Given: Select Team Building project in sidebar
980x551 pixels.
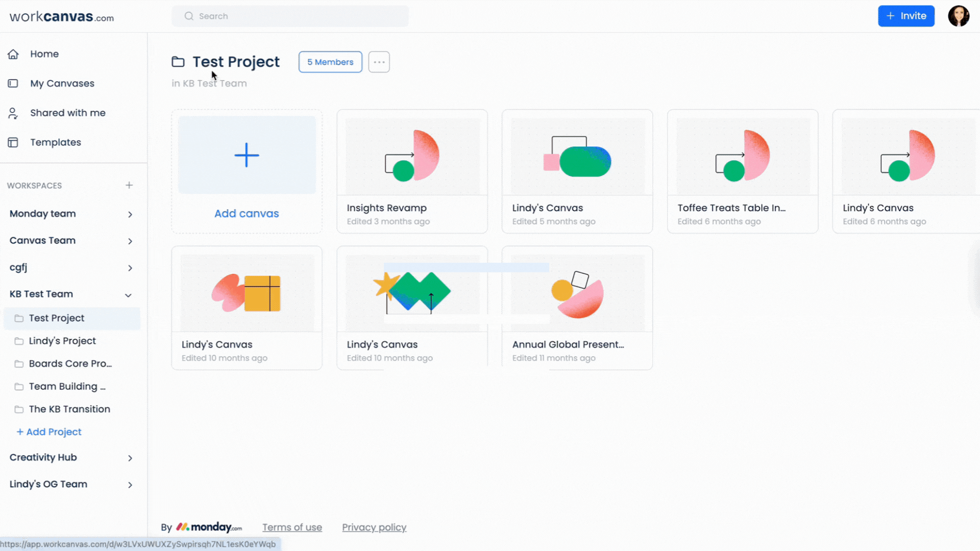Looking at the screenshot, I should (x=67, y=387).
